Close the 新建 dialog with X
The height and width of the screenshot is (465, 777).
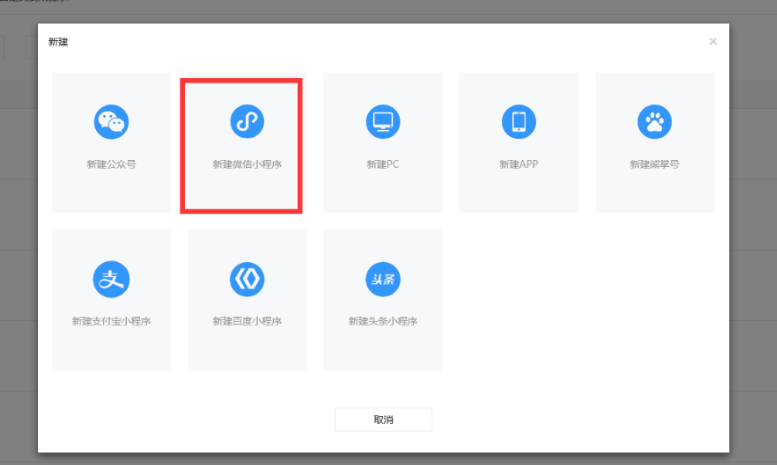pos(713,42)
